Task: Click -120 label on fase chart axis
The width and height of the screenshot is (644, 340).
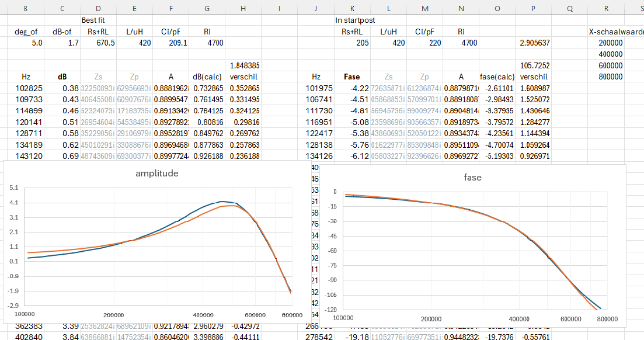Action: [329, 310]
